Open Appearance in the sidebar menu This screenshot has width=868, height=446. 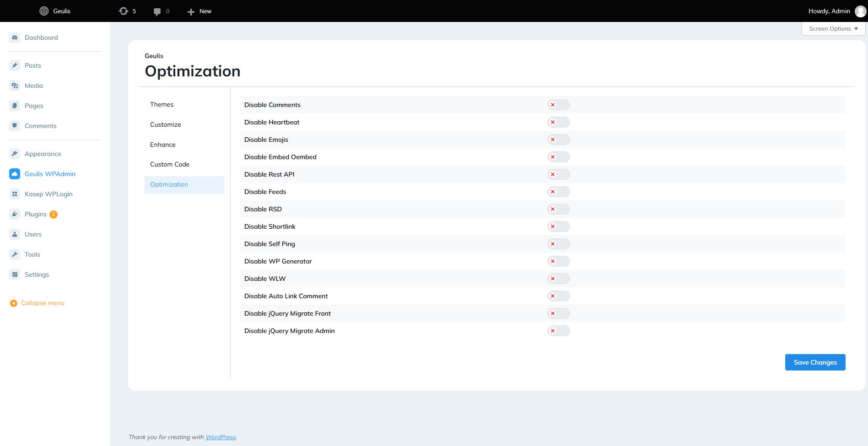[43, 154]
